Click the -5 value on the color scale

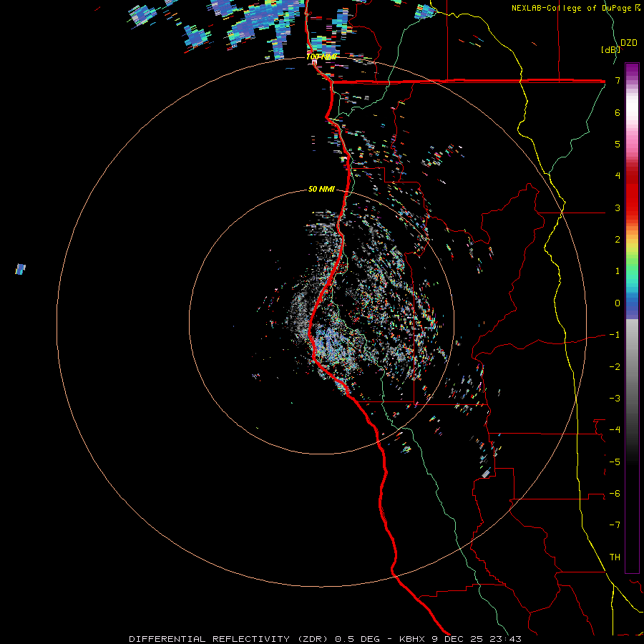pyautogui.click(x=615, y=462)
